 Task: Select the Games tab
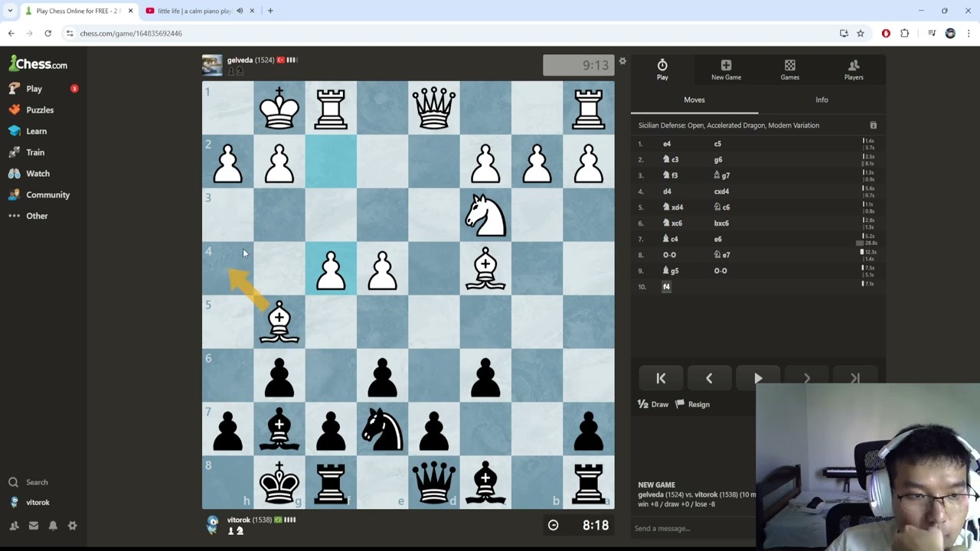pyautogui.click(x=790, y=70)
